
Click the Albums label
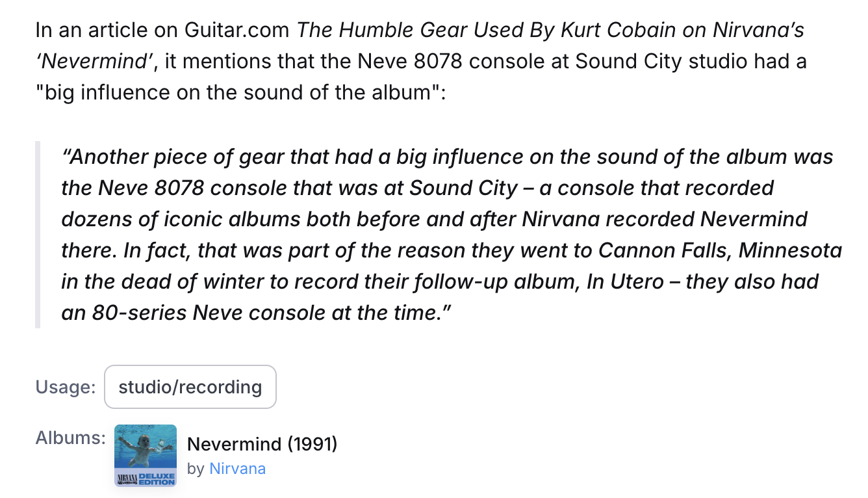pyautogui.click(x=70, y=438)
